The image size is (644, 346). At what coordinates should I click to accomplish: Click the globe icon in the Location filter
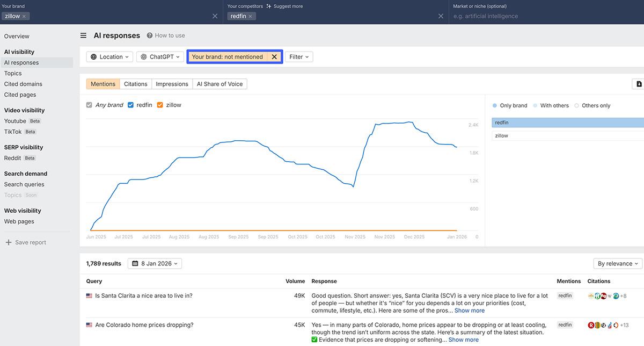[x=93, y=56]
